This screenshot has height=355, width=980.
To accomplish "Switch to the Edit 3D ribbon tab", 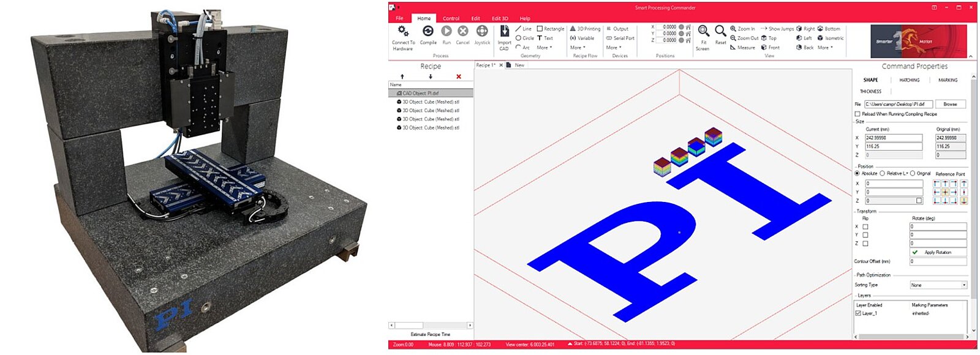I will [x=500, y=18].
